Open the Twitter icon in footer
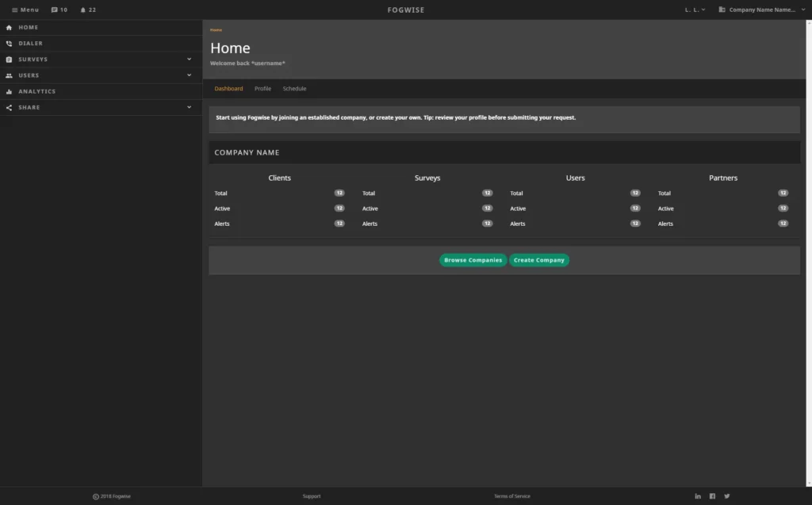 click(726, 496)
